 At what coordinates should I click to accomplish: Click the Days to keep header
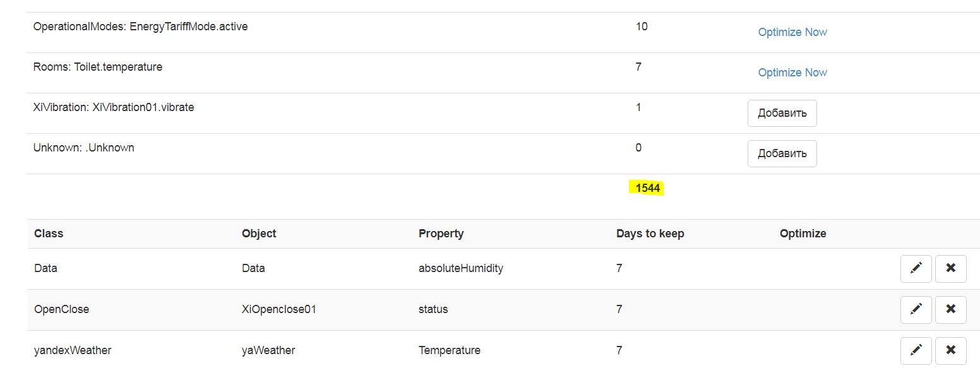tap(650, 234)
